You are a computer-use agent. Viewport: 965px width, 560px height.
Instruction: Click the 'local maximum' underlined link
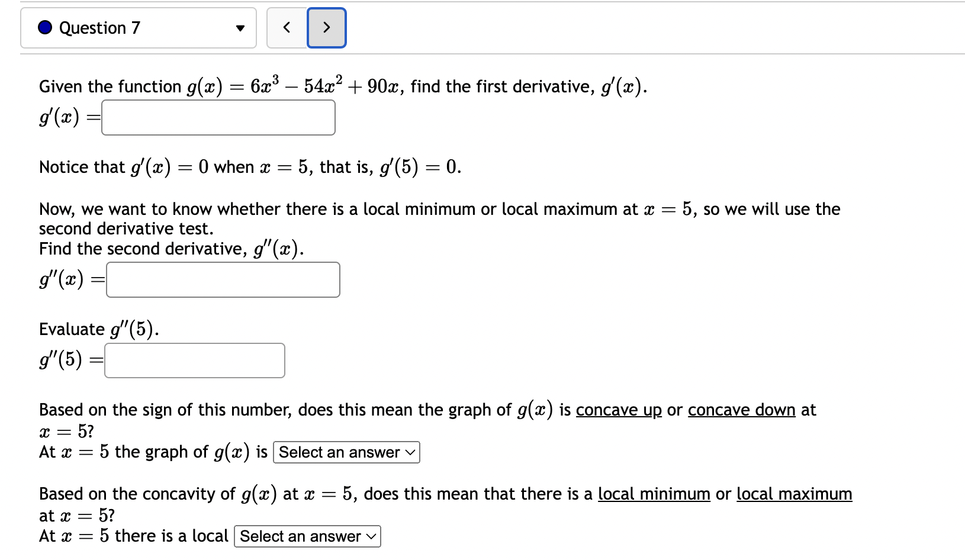pyautogui.click(x=794, y=494)
